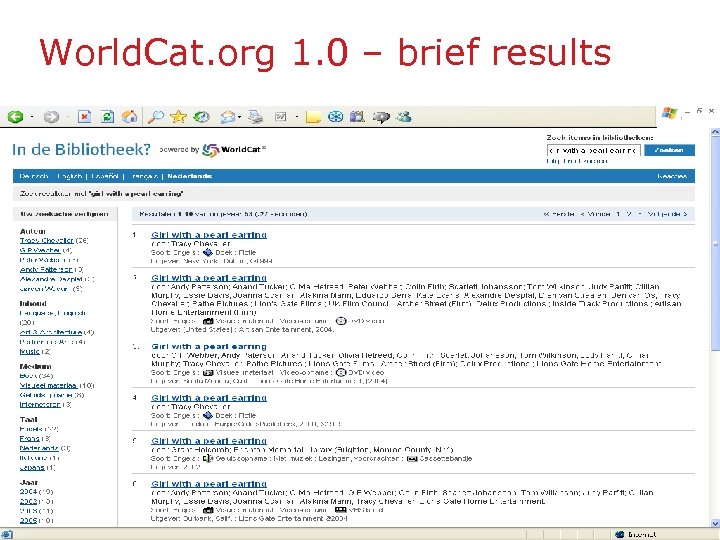Open fourth result 'Girl with a pearl earring'
This screenshot has height=540, width=720.
pos(209,398)
